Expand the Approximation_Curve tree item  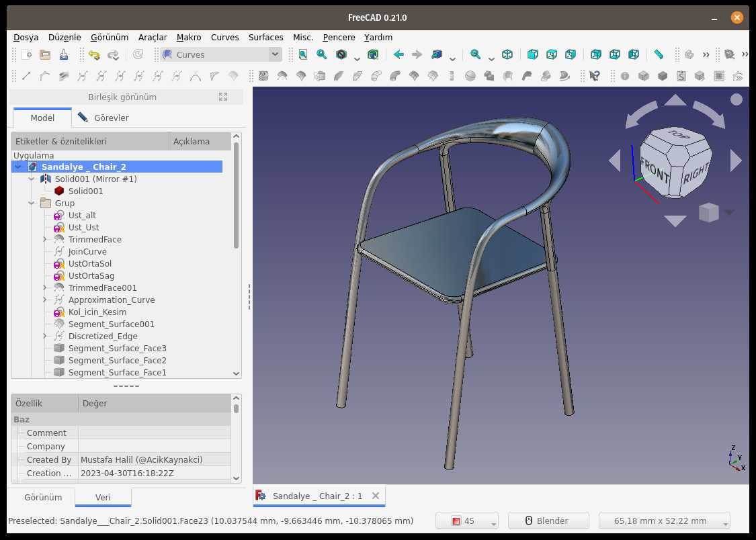pos(44,300)
